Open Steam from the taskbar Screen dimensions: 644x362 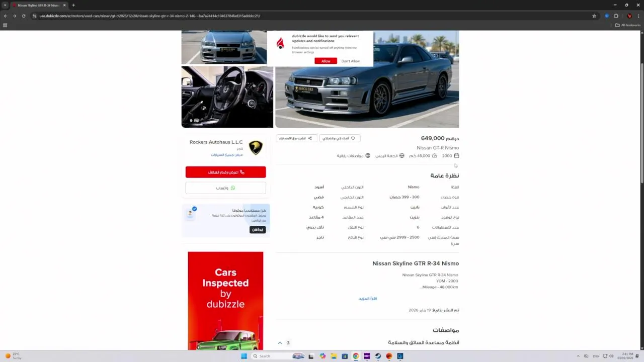click(378, 356)
